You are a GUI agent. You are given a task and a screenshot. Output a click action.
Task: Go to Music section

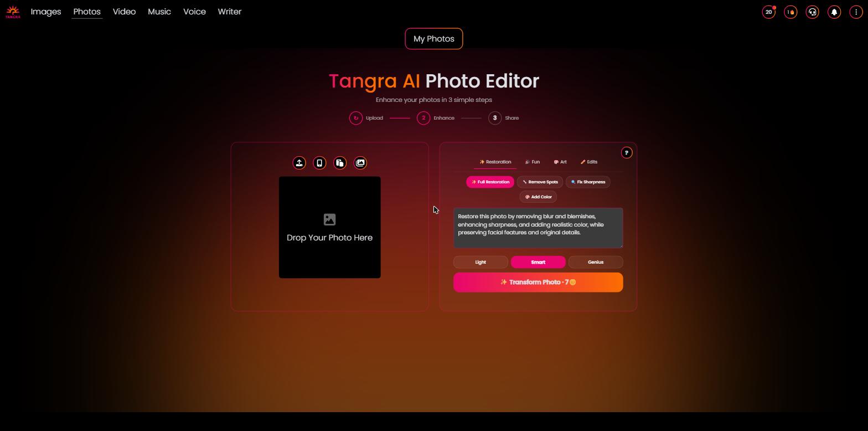(159, 12)
